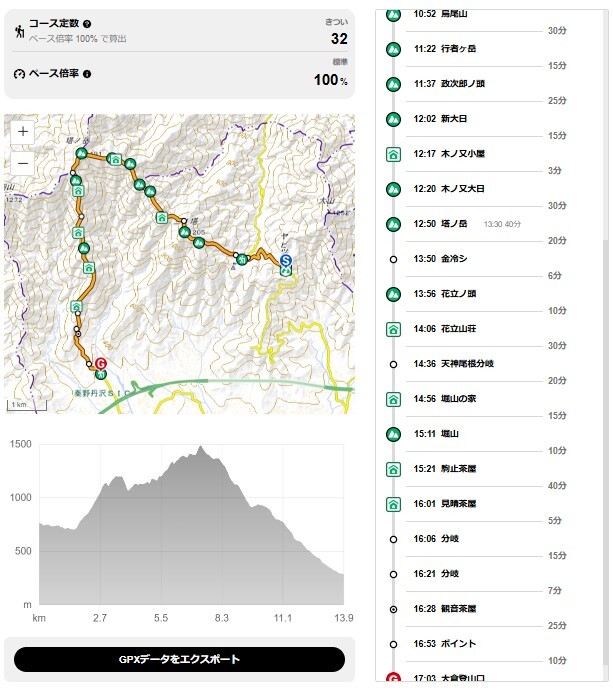Click the mountain icon for 烏尾山

(393, 14)
